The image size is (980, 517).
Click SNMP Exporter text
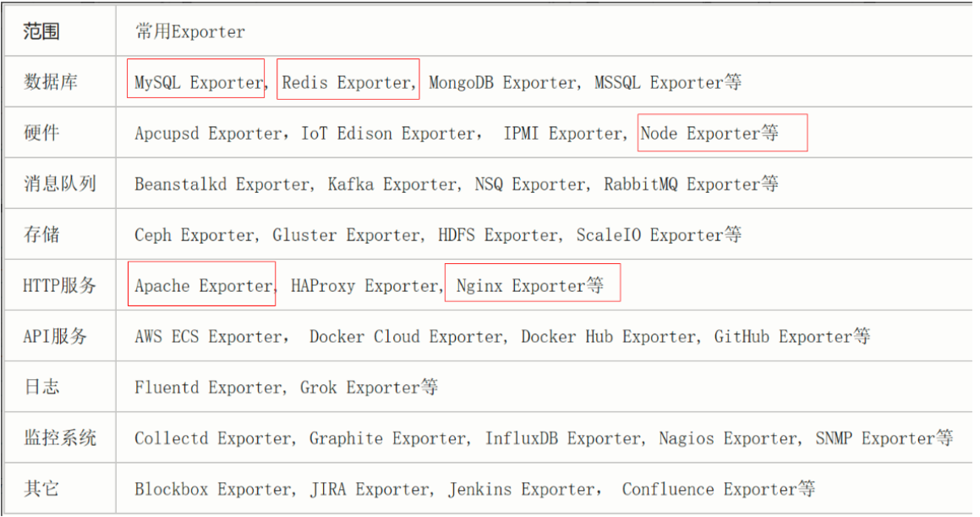875,437
